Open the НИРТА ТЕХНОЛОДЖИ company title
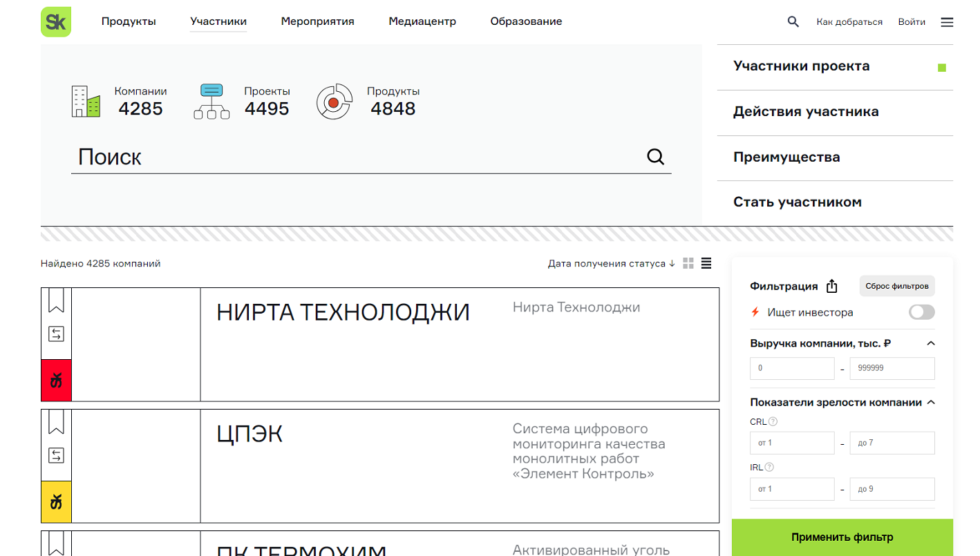Image resolution: width=980 pixels, height=556 pixels. click(343, 312)
